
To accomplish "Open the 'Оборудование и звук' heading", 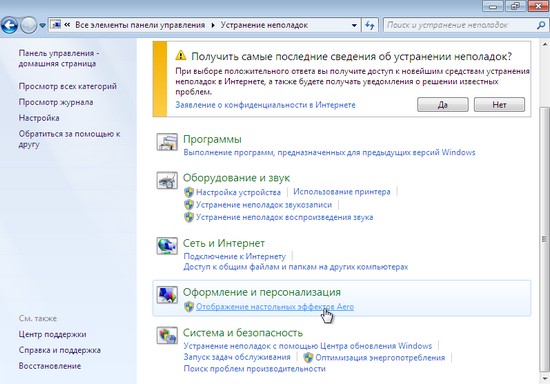I will point(236,178).
